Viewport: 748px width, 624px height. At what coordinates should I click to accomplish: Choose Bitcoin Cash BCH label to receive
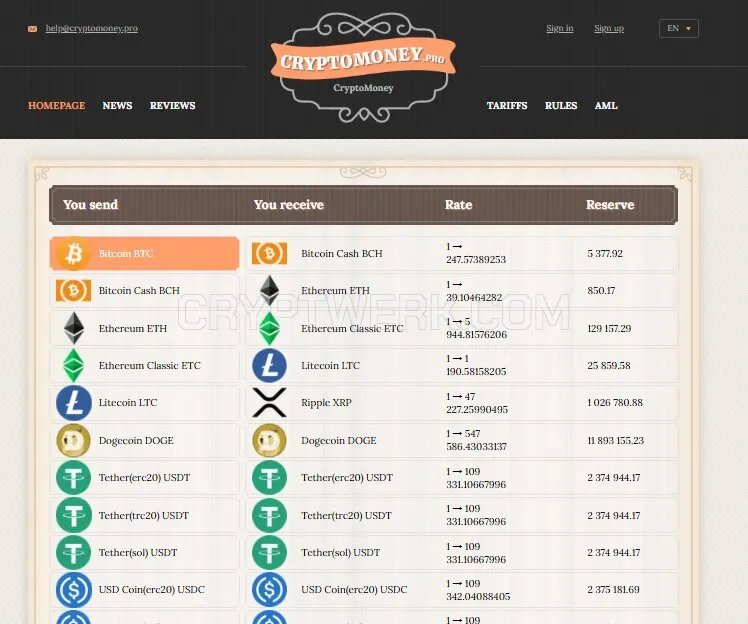point(342,253)
